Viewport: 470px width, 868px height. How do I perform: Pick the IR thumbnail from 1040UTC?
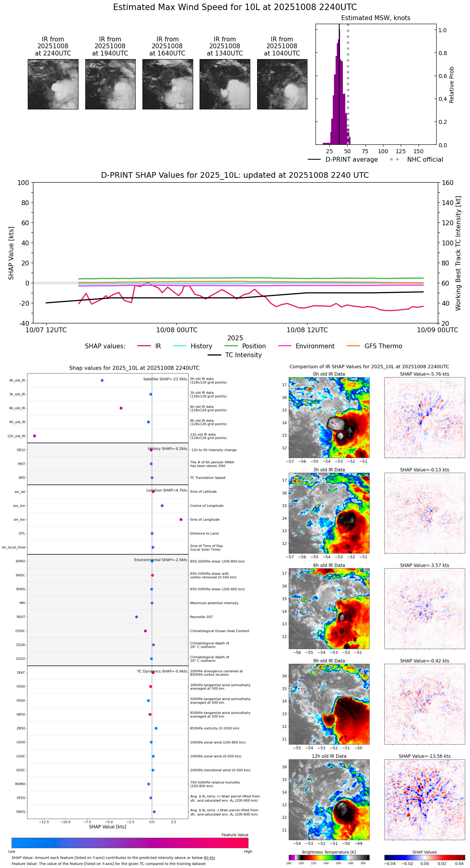tap(282, 84)
